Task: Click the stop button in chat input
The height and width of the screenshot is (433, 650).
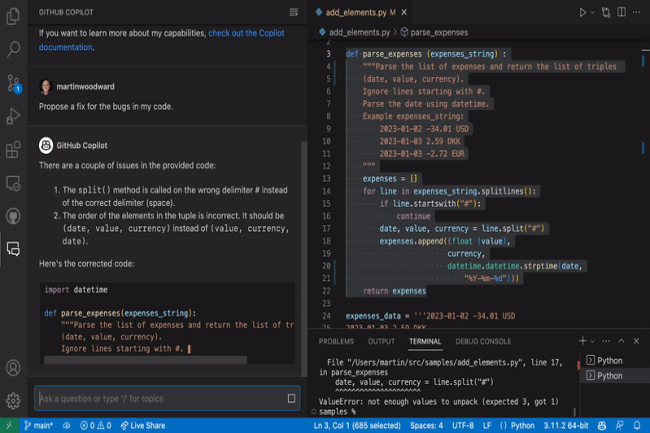Action: pyautogui.click(x=291, y=398)
